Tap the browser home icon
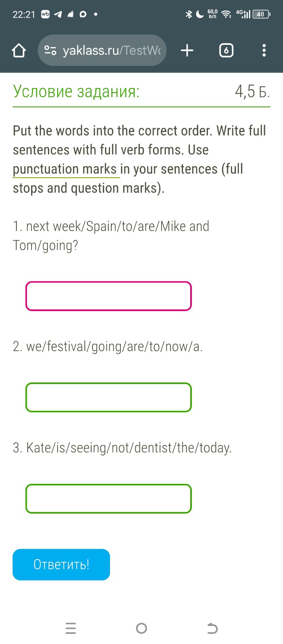Screen dimensions: 283x644 point(19,51)
